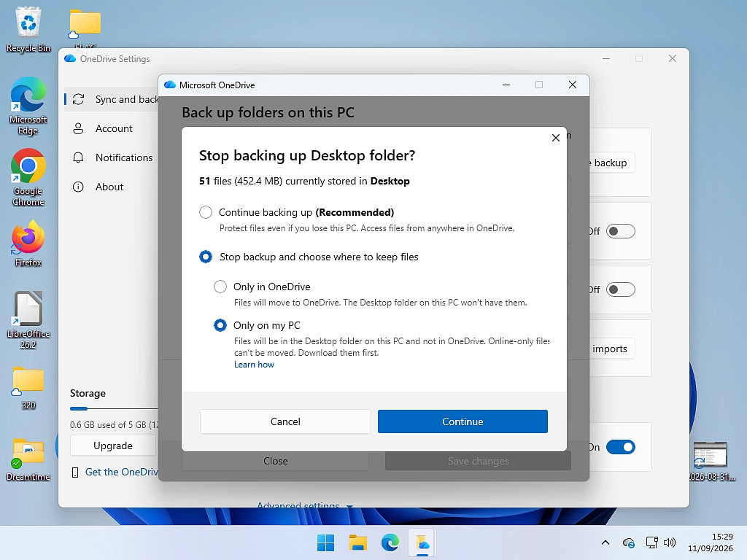This screenshot has height=560, width=747.
Task: Open Sync and backup settings section
Action: pyautogui.click(x=112, y=99)
